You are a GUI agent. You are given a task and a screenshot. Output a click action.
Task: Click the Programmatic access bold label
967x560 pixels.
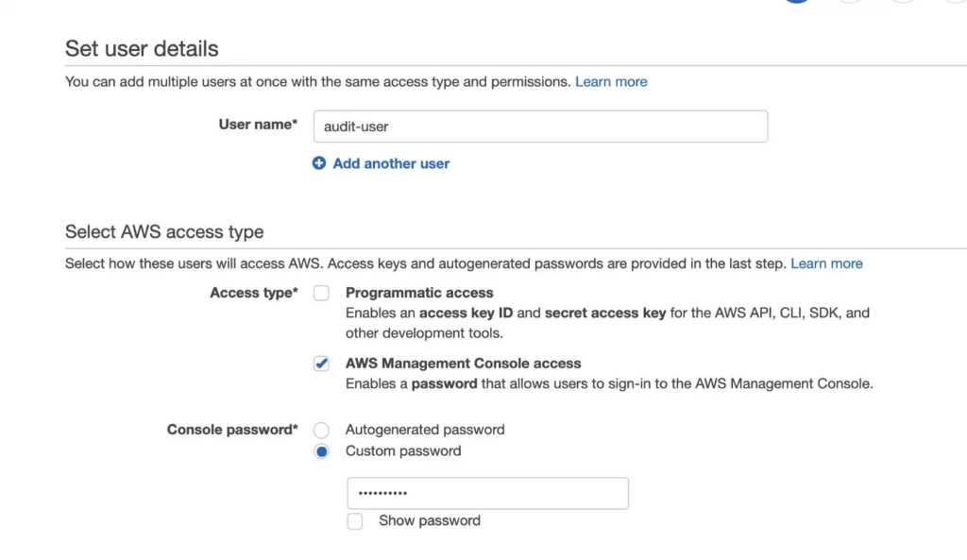(419, 293)
